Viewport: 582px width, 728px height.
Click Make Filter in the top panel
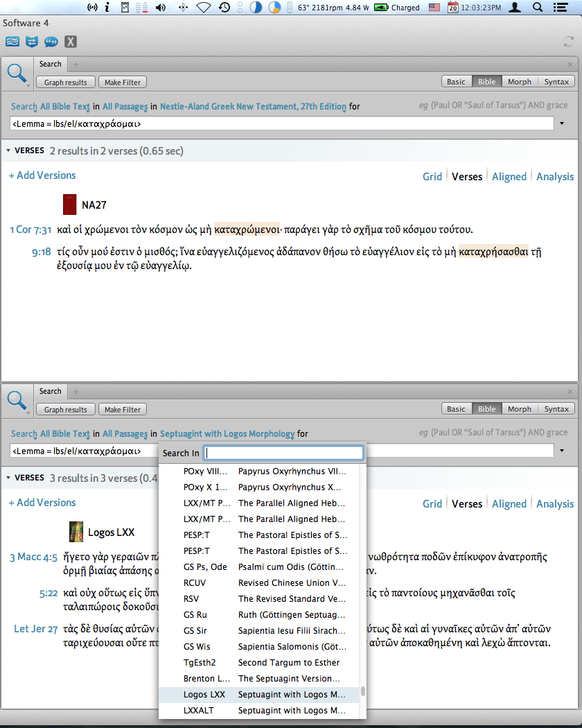[x=123, y=83]
